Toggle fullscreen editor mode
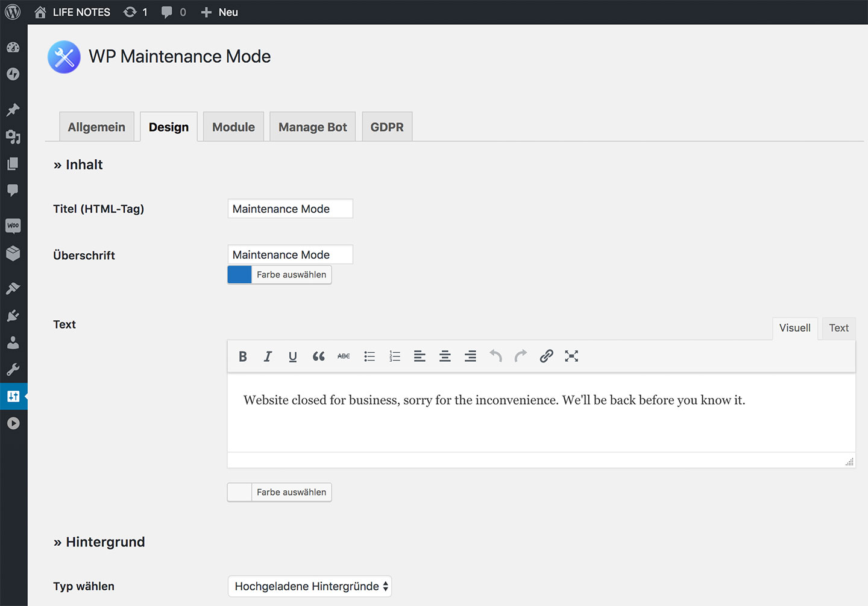 pyautogui.click(x=571, y=356)
